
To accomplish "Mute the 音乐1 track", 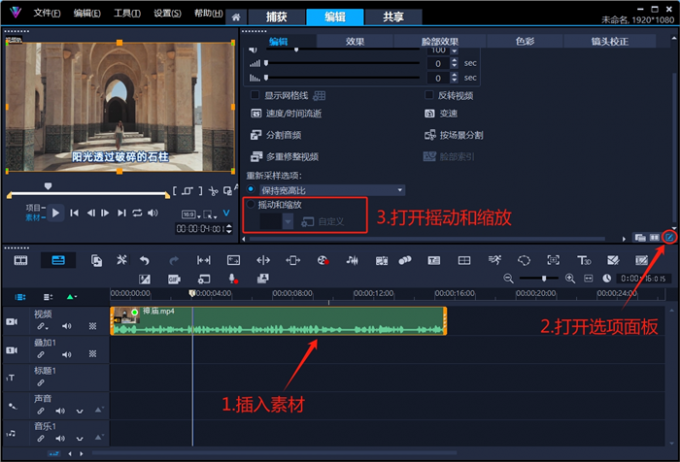I will [x=60, y=438].
